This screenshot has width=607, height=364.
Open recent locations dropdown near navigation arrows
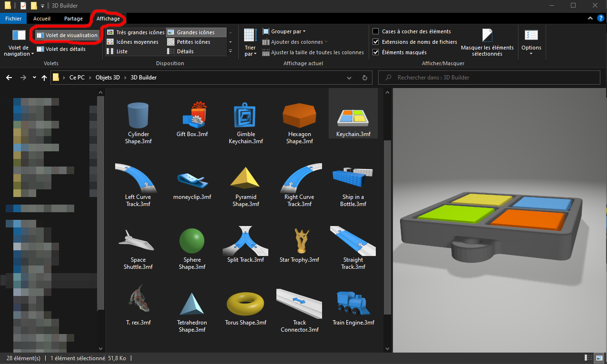tap(34, 78)
